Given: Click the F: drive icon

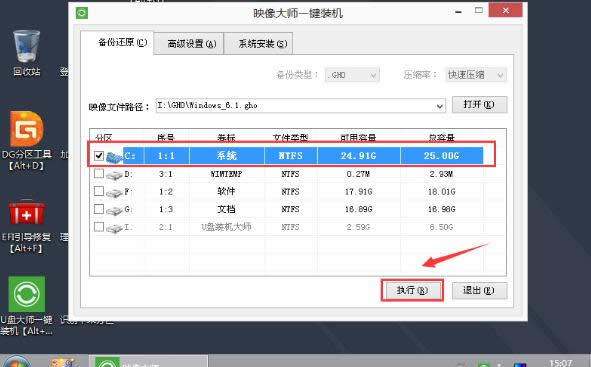Looking at the screenshot, I should tap(114, 193).
